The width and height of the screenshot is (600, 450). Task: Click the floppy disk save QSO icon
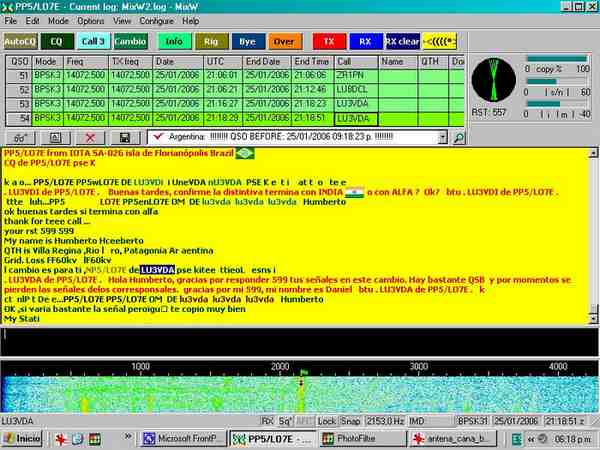tap(124, 136)
